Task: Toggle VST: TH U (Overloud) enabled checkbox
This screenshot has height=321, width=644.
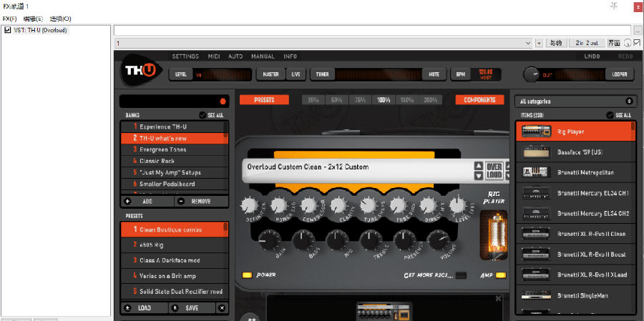Action: coord(7,30)
